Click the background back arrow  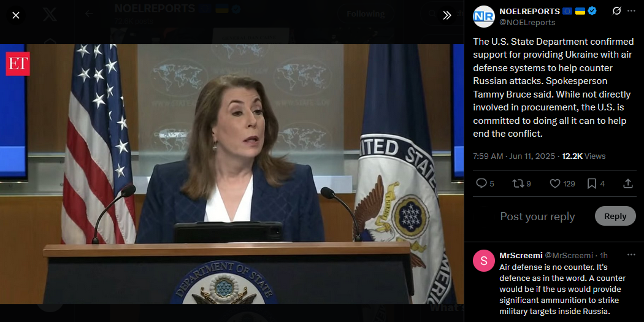pos(89,13)
